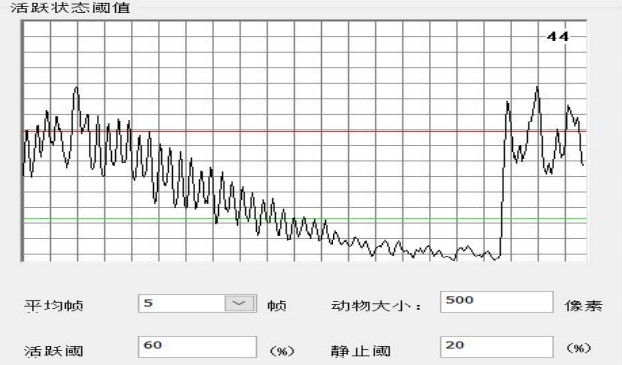Click the 帧 unit label beside combo box
The width and height of the screenshot is (622, 365).
[x=277, y=305]
